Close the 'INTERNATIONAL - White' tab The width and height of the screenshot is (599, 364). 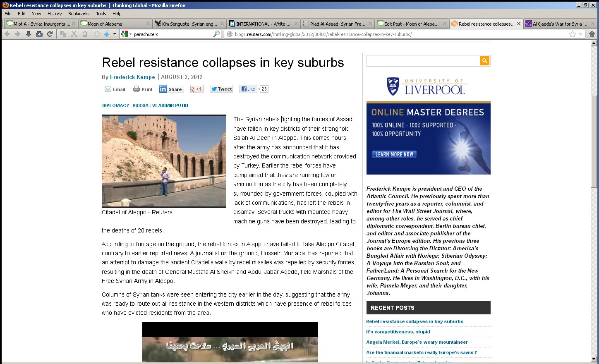point(296,24)
